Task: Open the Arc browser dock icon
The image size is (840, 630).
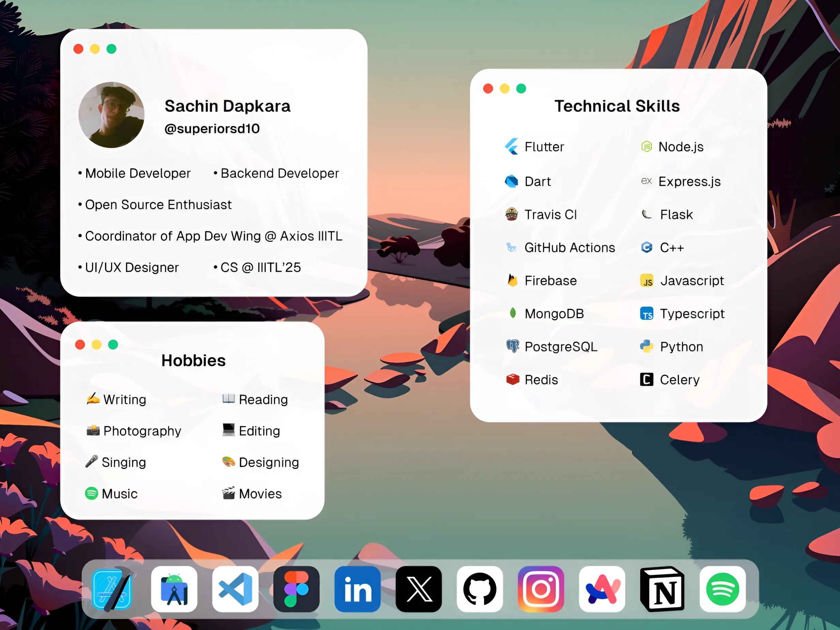Action: (x=602, y=589)
